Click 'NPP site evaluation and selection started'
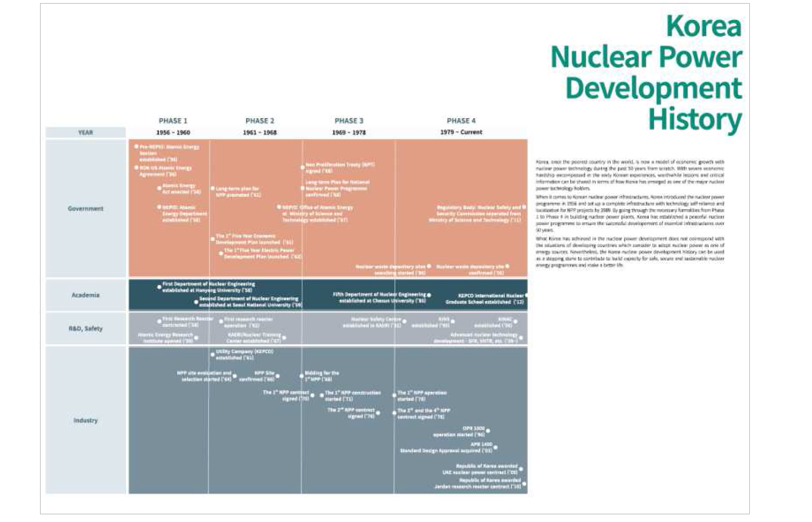 click(x=206, y=376)
